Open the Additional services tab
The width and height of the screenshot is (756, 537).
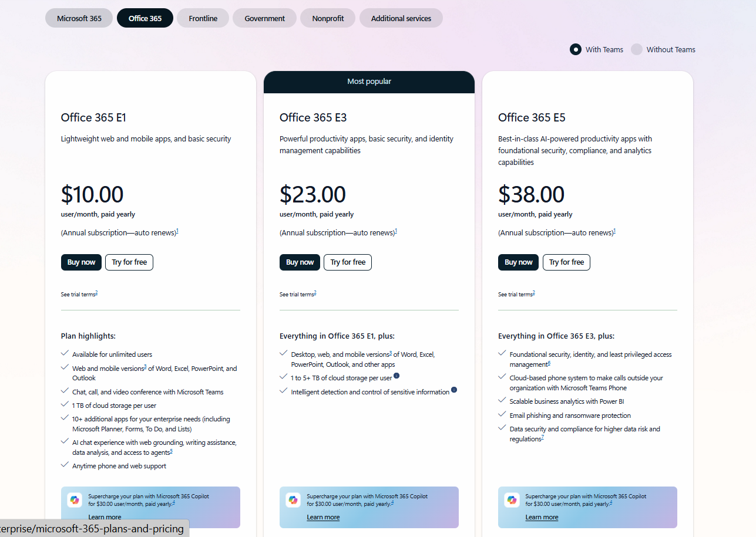coord(401,18)
